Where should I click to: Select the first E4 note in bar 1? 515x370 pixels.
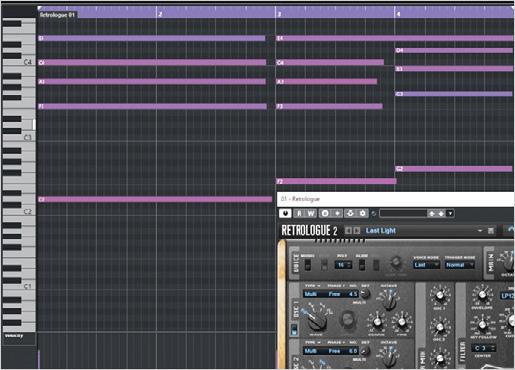pyautogui.click(x=152, y=38)
